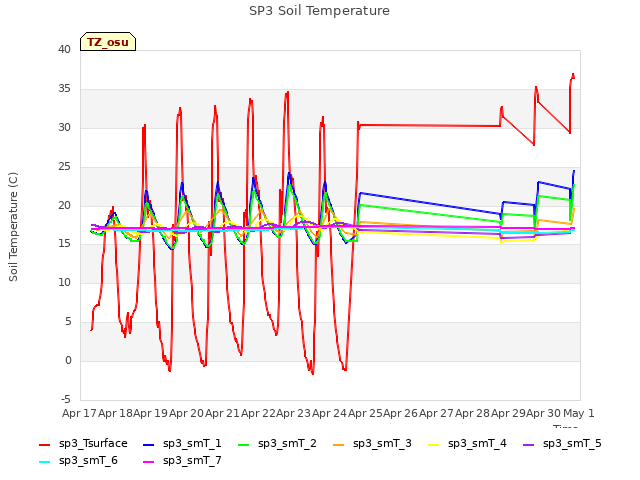Screen dimensions: 640x480
Task: Click the Apr 27 x-axis label
Action: pyautogui.click(x=436, y=413)
